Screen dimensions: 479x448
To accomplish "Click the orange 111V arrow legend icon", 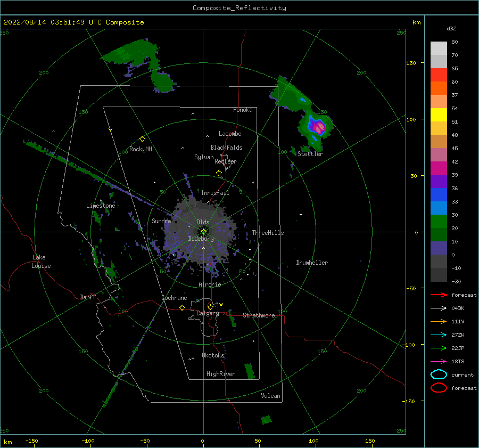I will click(439, 321).
